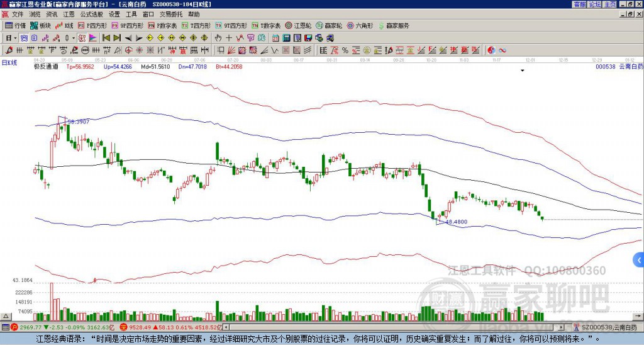Switch to K线 candlestick view
This screenshot has height=345, width=644.
pos(64,25)
